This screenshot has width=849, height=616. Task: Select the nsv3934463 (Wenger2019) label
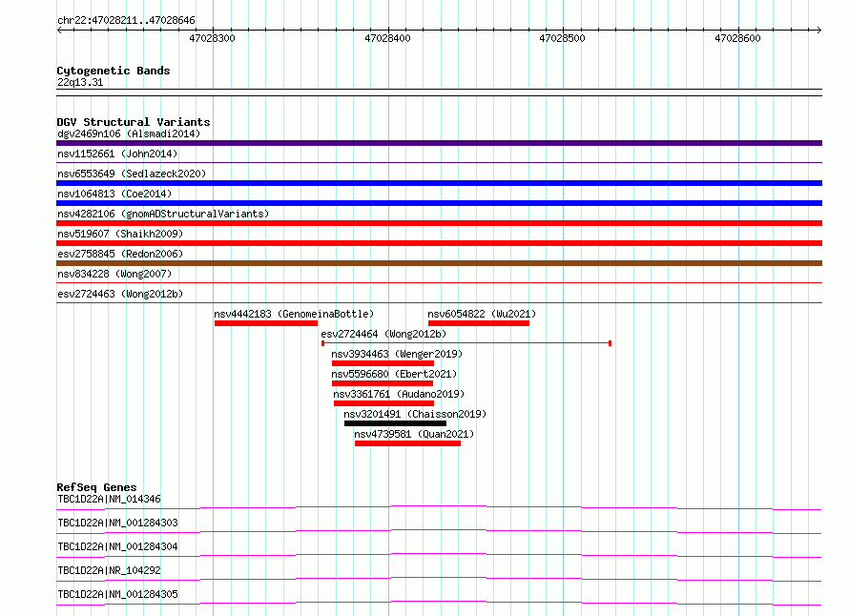[397, 354]
